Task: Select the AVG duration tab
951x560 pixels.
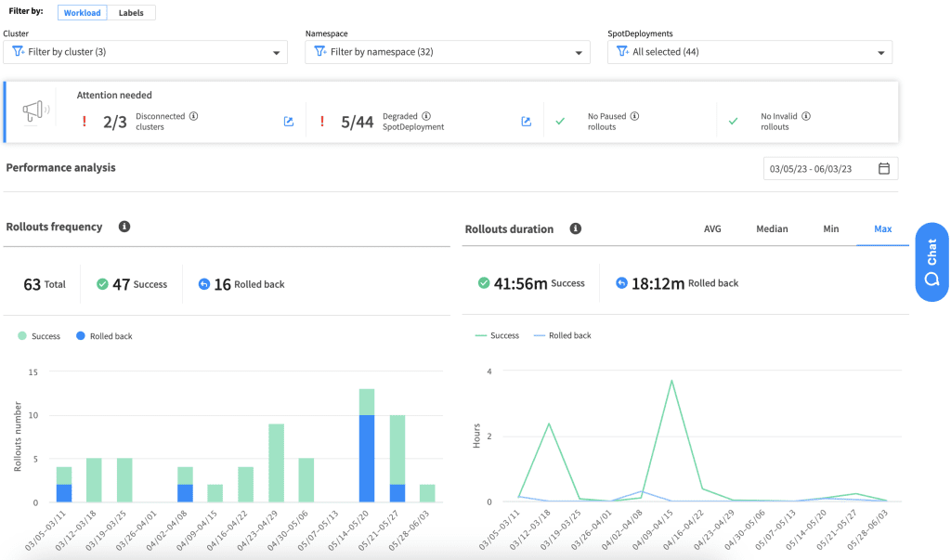Action: 712,228
